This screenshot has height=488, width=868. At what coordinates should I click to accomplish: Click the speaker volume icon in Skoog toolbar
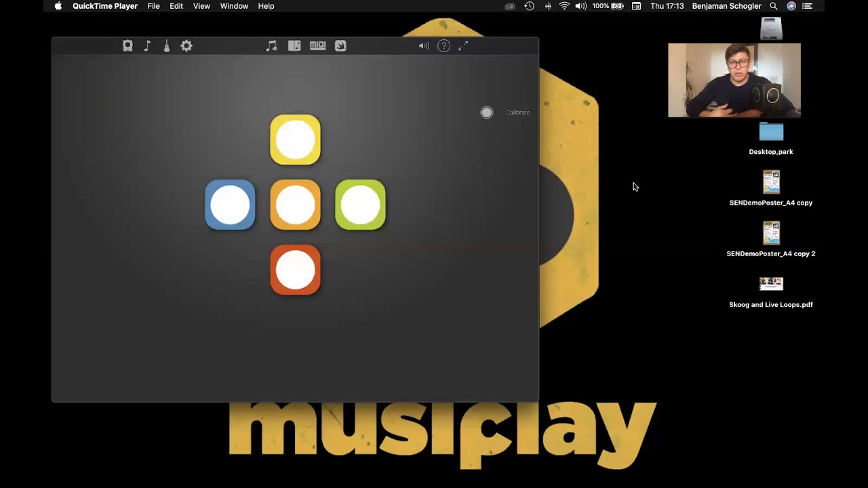pos(424,45)
